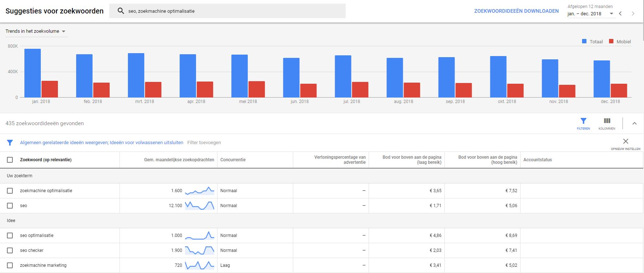Screen dimensions: 644x273
Task: Click the 1.900 search volume value
Action: click(177, 250)
